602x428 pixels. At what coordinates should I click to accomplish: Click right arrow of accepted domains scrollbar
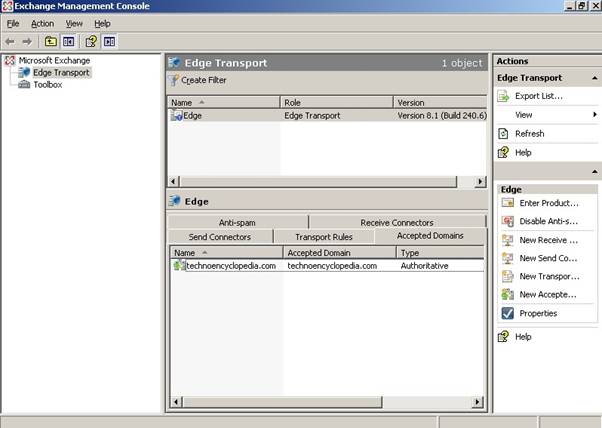(x=477, y=402)
